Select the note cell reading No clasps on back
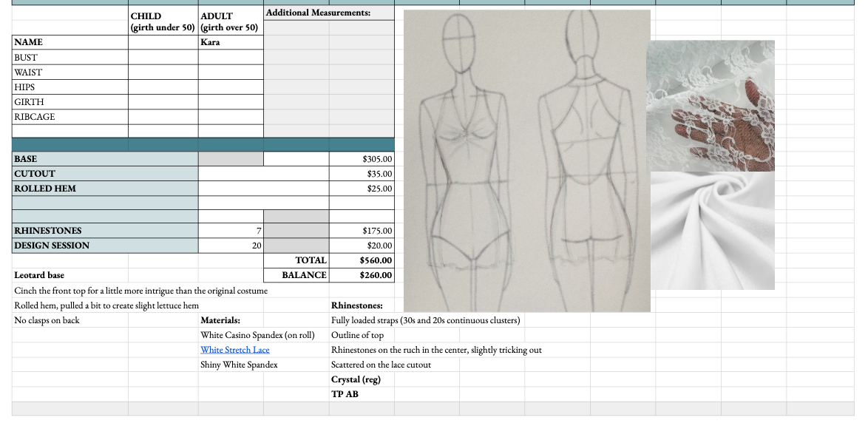Viewport: 868px width, 426px height. coord(69,320)
